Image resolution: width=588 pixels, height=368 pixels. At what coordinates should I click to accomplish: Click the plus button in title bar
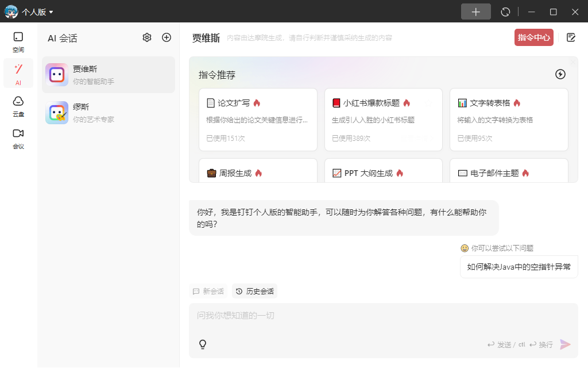[x=476, y=11]
